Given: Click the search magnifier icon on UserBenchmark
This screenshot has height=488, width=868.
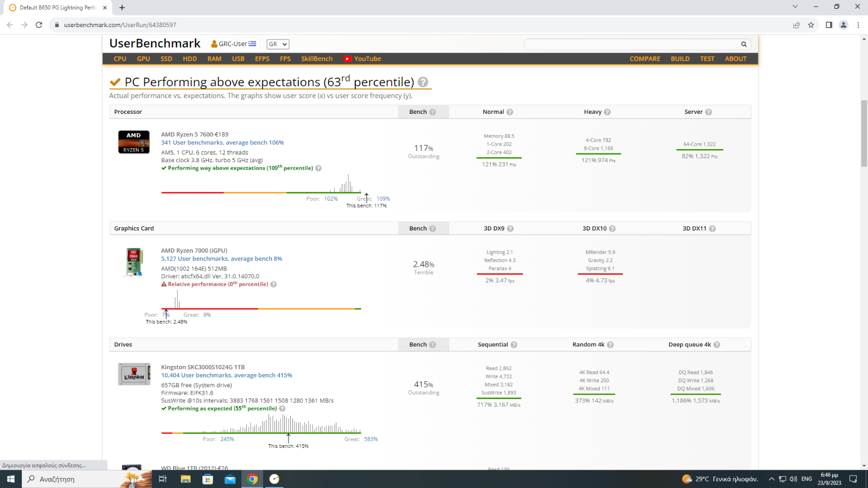Looking at the screenshot, I should point(744,44).
